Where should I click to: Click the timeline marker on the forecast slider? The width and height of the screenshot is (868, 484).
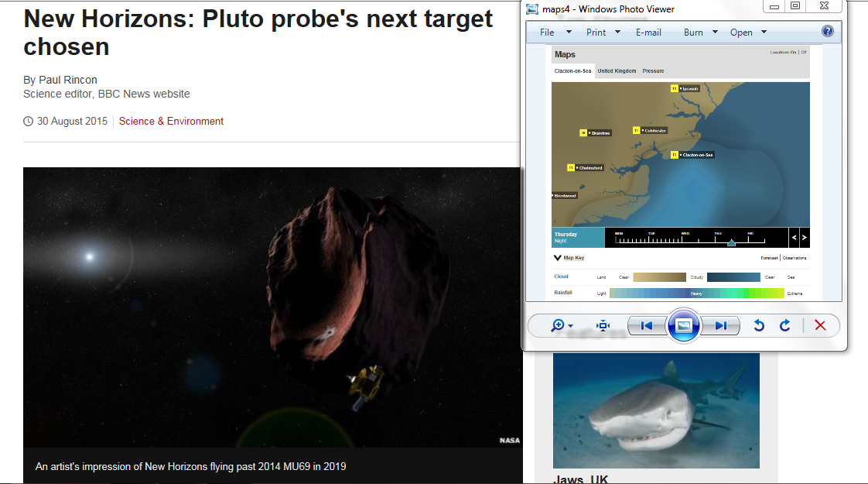731,243
